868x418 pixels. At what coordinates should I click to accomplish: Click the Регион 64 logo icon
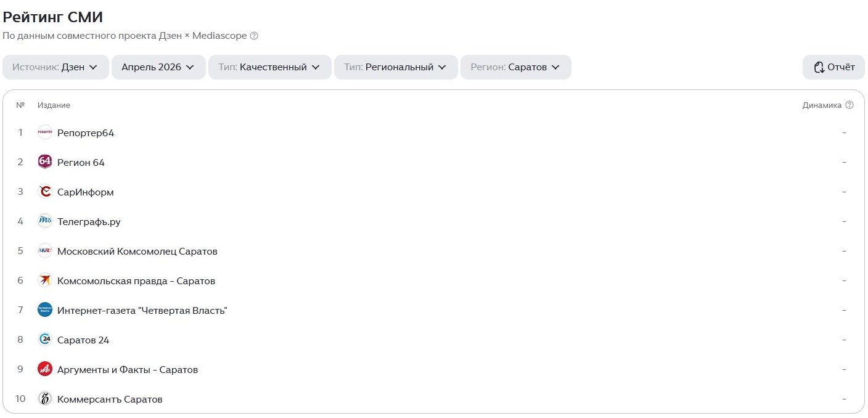(45, 162)
